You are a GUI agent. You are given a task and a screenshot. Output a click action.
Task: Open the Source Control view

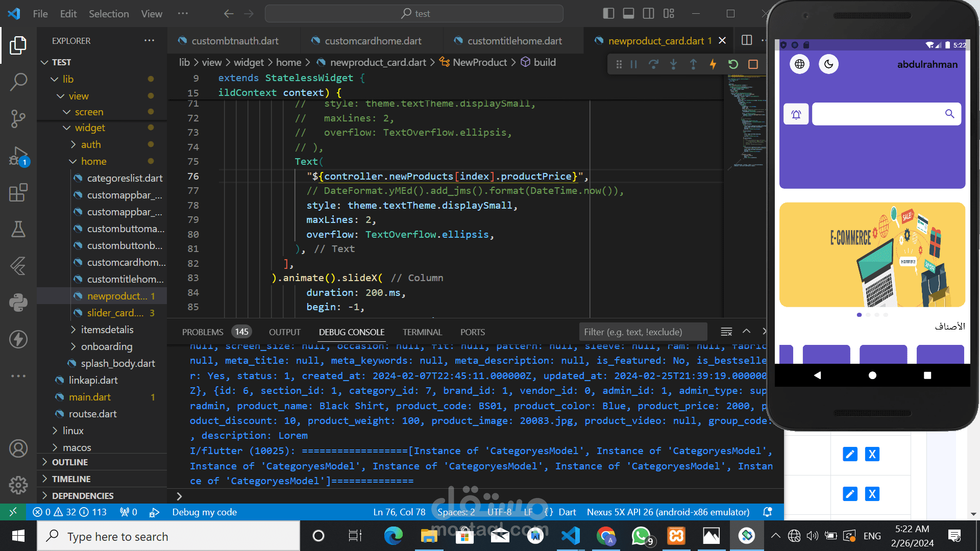18,118
